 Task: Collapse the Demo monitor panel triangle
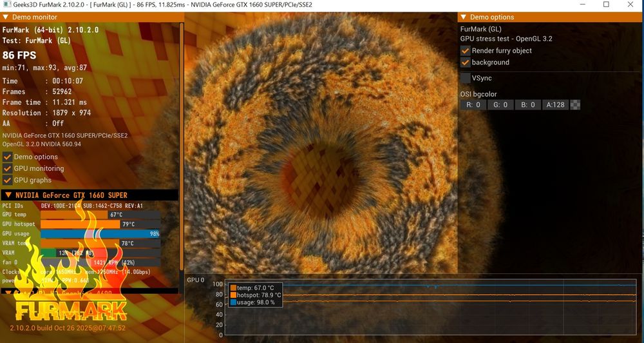[6, 17]
